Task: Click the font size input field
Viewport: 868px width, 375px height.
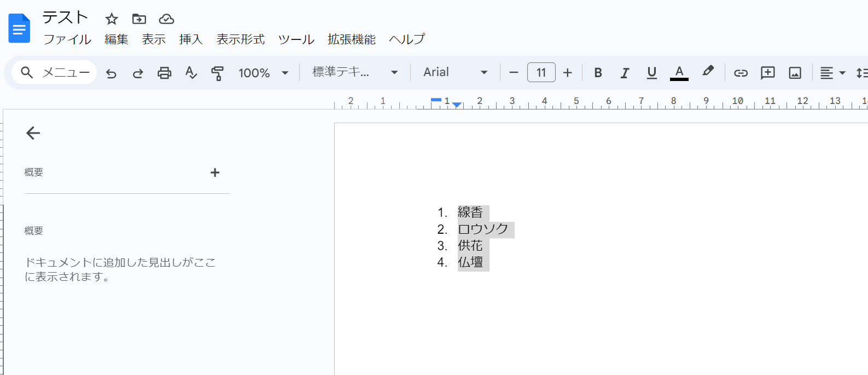Action: 541,72
